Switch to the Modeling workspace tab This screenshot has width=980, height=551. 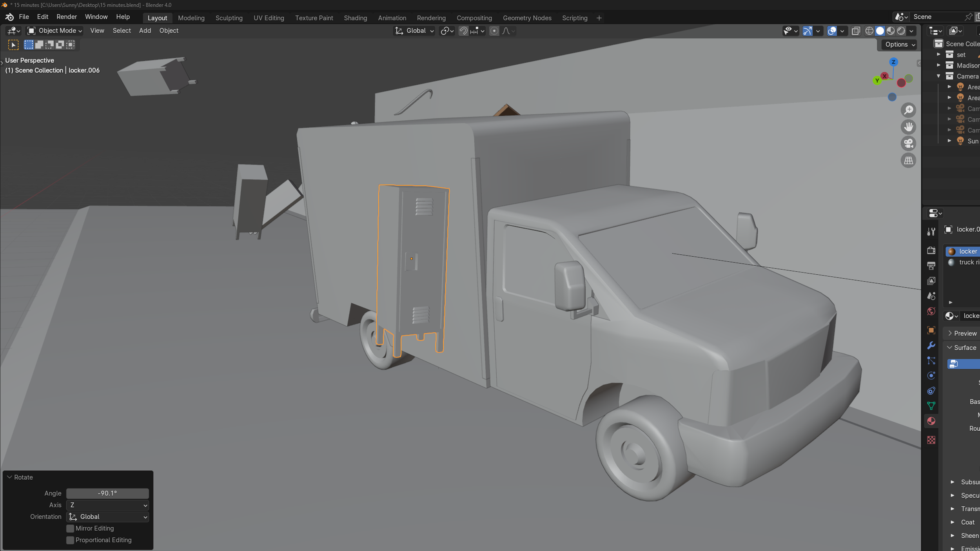[191, 18]
